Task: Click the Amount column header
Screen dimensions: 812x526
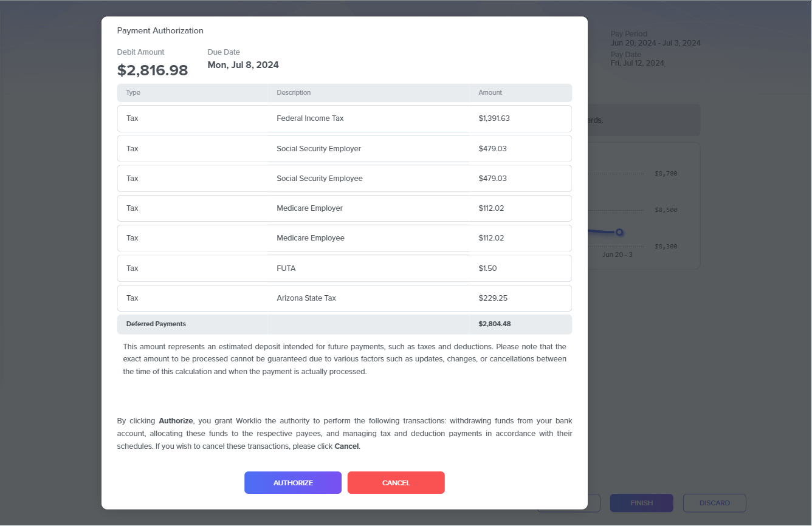Action: (490, 93)
